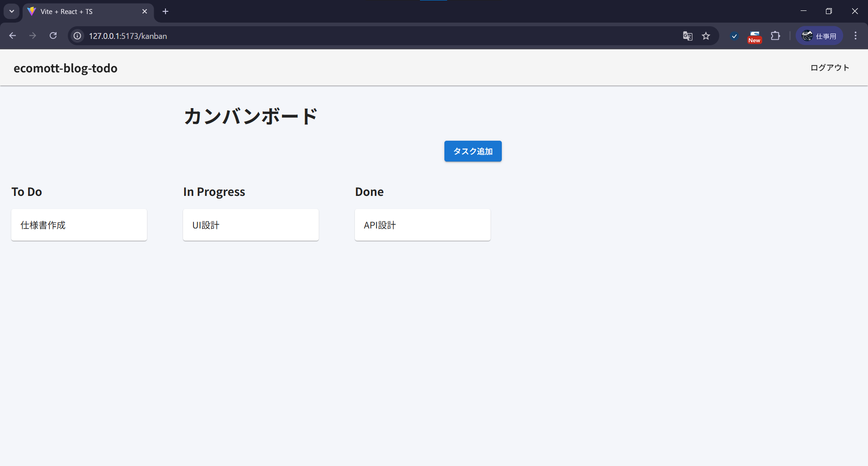Select the Vite + React + TS tab
Screen dimensions: 868x466
[81, 11]
